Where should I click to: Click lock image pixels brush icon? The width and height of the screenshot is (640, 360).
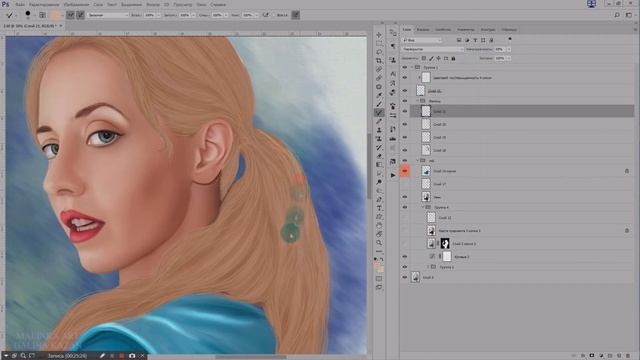click(431, 58)
